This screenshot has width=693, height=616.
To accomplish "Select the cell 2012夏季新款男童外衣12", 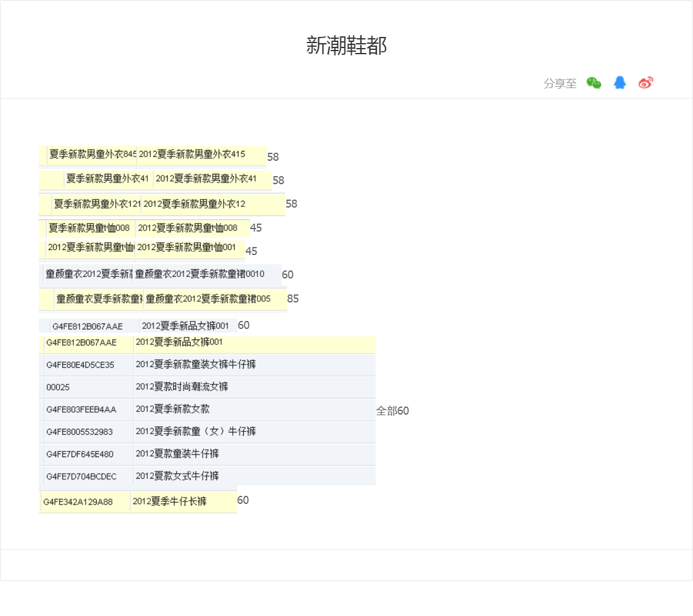I will (x=194, y=204).
